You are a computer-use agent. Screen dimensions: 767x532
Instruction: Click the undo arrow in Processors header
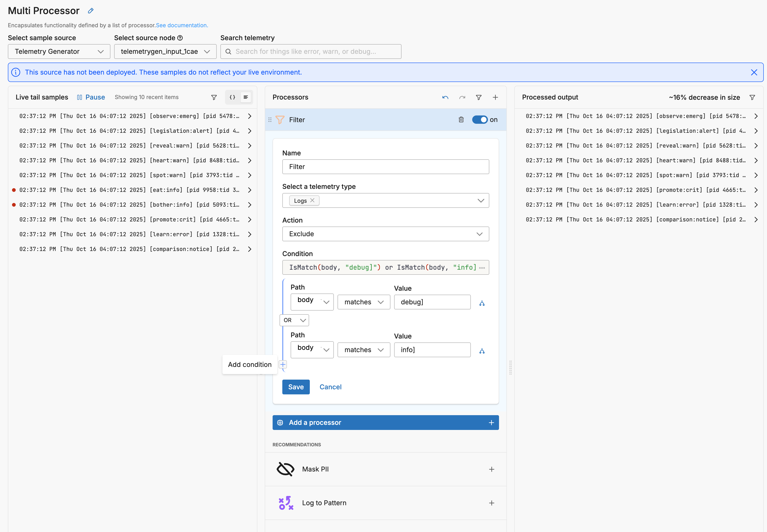[x=445, y=97]
